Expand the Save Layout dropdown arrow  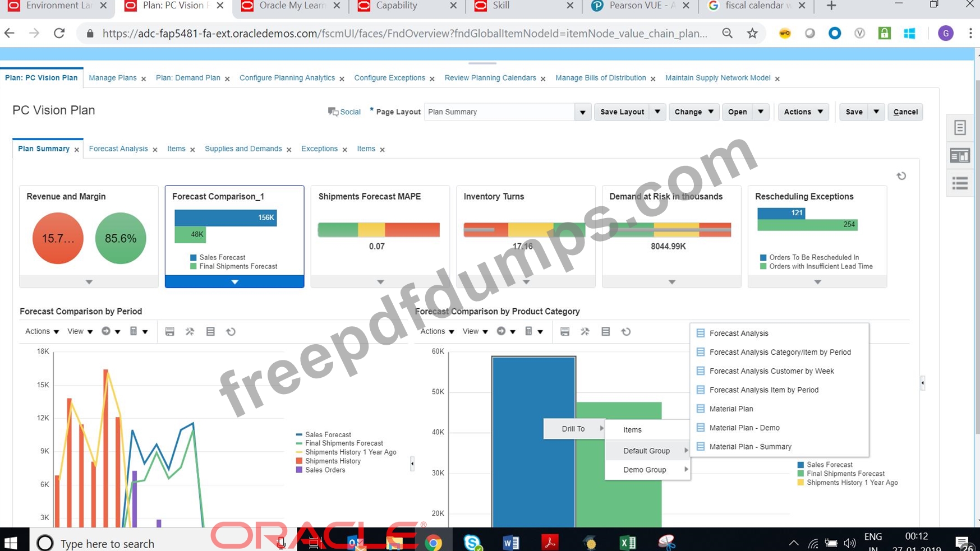[x=657, y=112]
